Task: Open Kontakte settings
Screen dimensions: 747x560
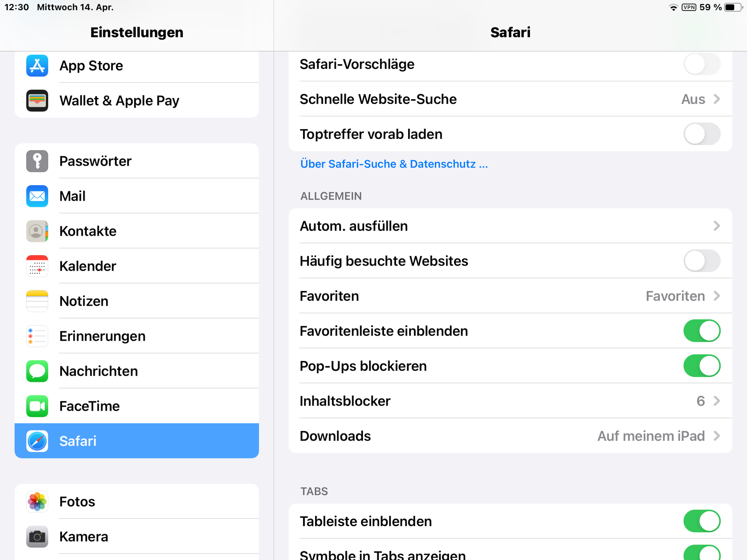Action: tap(137, 231)
